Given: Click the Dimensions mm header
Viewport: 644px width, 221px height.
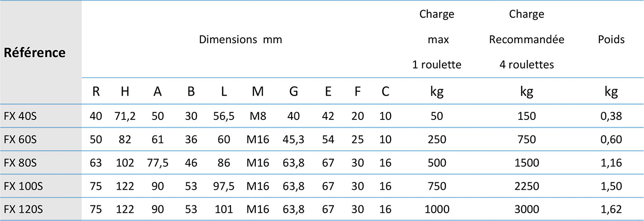Looking at the screenshot, I should coord(240,40).
